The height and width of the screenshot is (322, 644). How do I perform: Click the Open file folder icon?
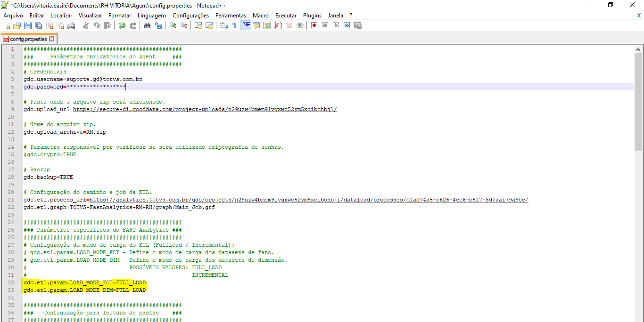tap(17, 25)
